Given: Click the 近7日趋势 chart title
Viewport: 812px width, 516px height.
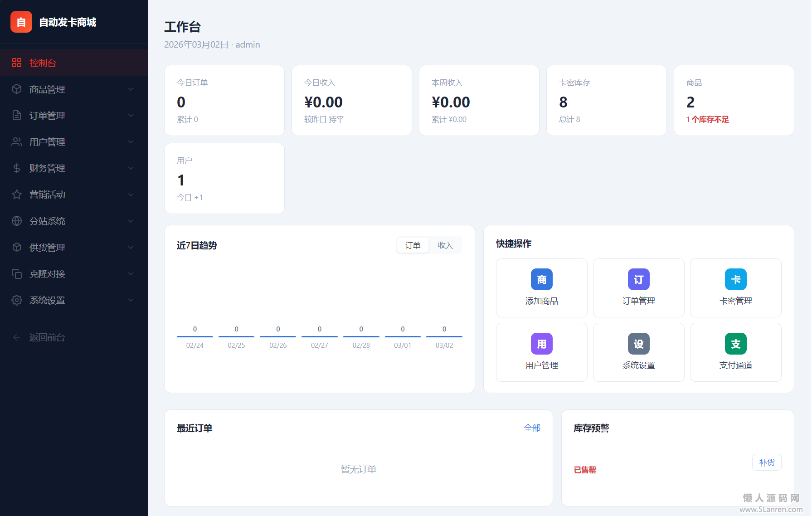Looking at the screenshot, I should click(197, 245).
